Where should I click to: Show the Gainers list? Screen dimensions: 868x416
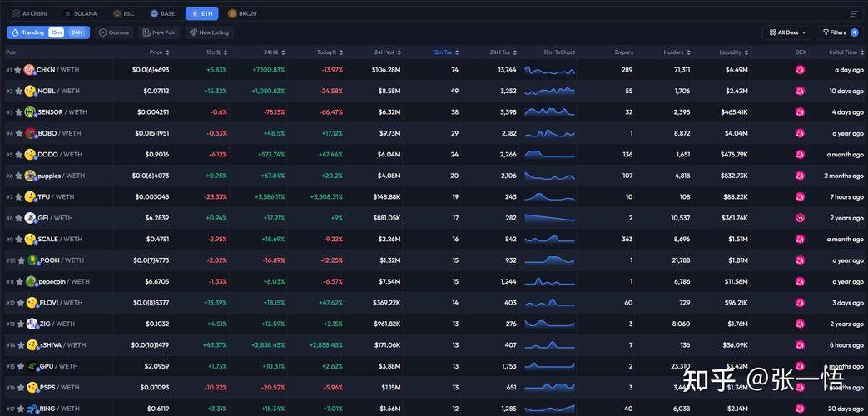[114, 32]
